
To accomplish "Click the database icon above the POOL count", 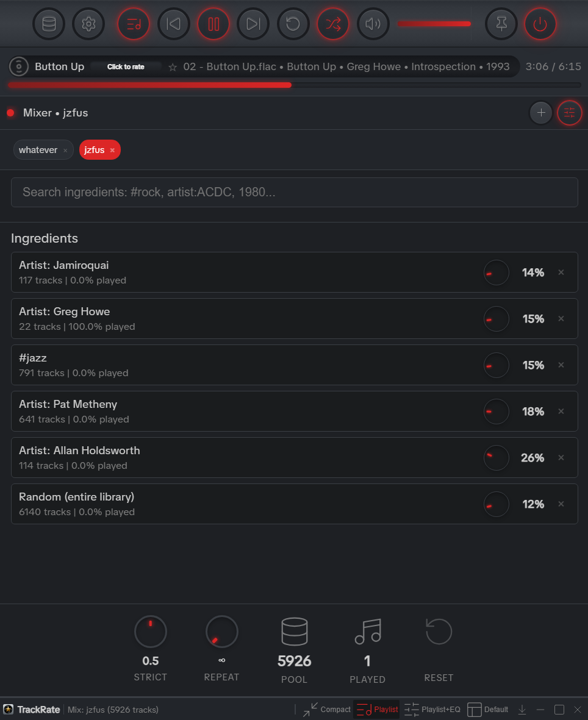I will click(x=295, y=632).
